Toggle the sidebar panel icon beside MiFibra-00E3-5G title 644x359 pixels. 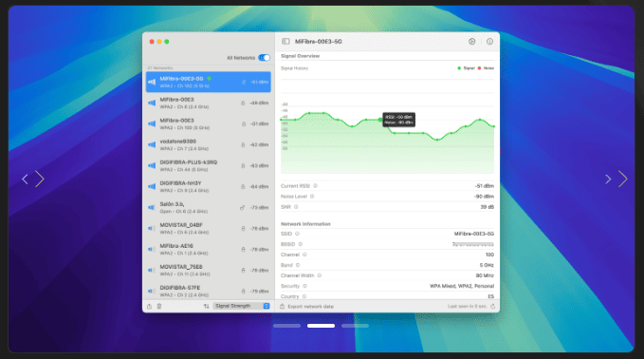285,42
